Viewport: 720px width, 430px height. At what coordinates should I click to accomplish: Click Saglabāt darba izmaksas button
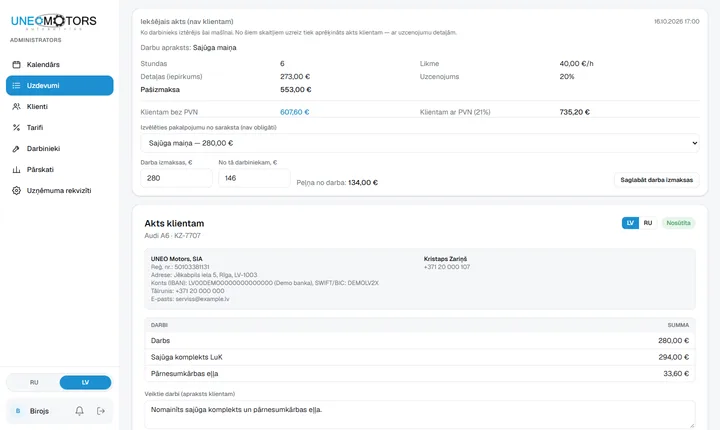pos(657,180)
